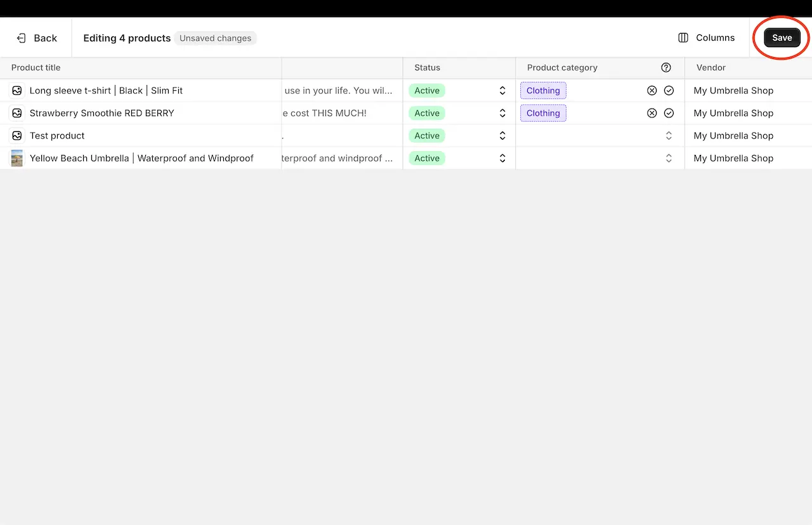Select the Status column header
The width and height of the screenshot is (812, 525).
coord(427,68)
